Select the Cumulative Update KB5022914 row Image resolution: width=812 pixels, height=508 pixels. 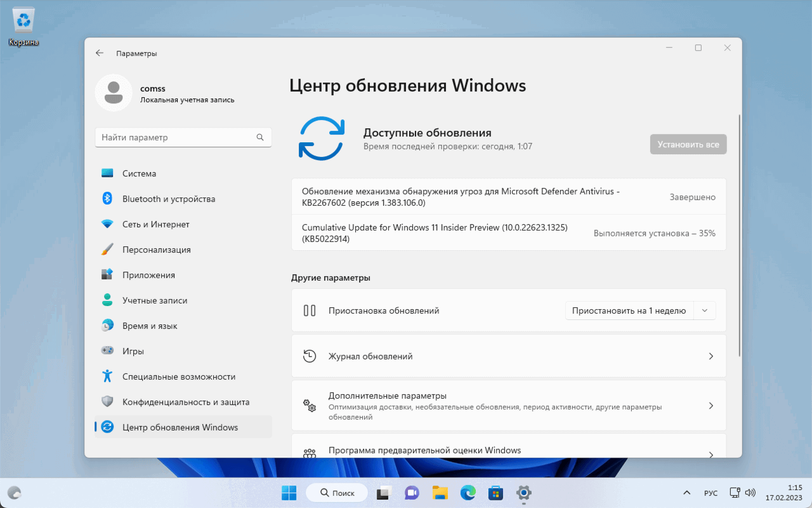point(509,233)
